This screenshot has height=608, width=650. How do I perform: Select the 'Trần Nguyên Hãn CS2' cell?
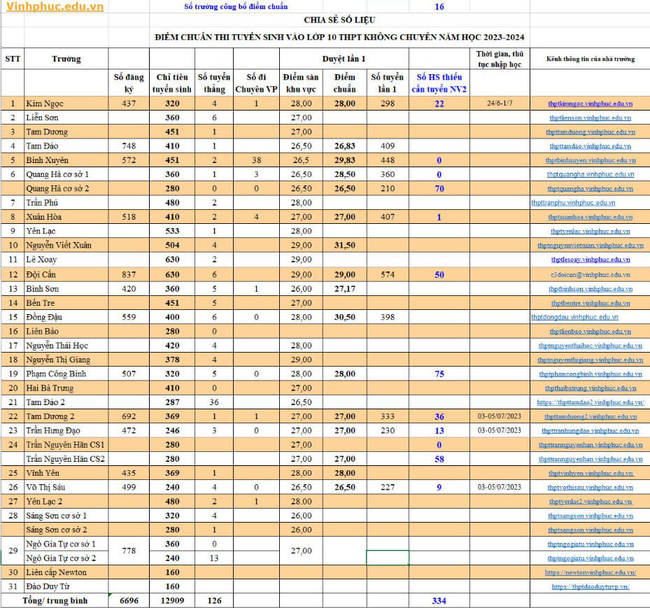[66, 459]
